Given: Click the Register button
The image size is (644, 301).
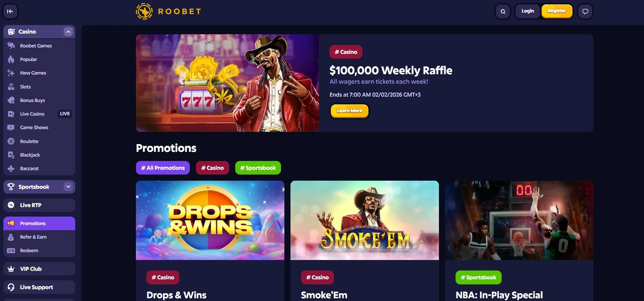Looking at the screenshot, I should [557, 11].
